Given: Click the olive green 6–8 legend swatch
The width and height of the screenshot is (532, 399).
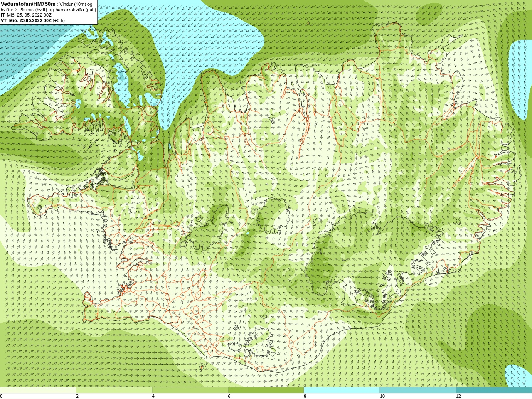Looking at the screenshot, I should (x=266, y=390).
